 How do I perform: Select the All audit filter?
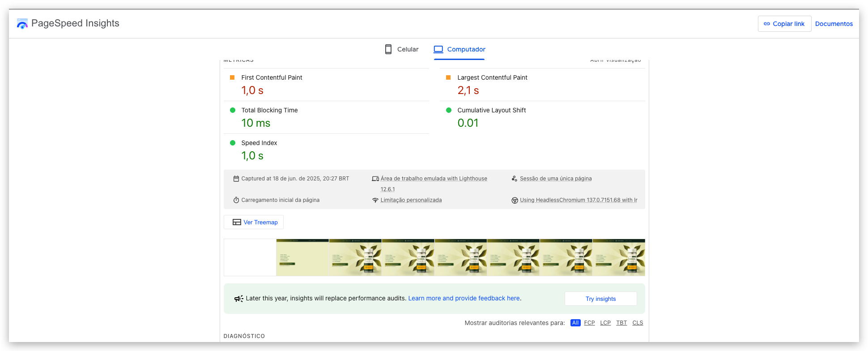tap(575, 323)
